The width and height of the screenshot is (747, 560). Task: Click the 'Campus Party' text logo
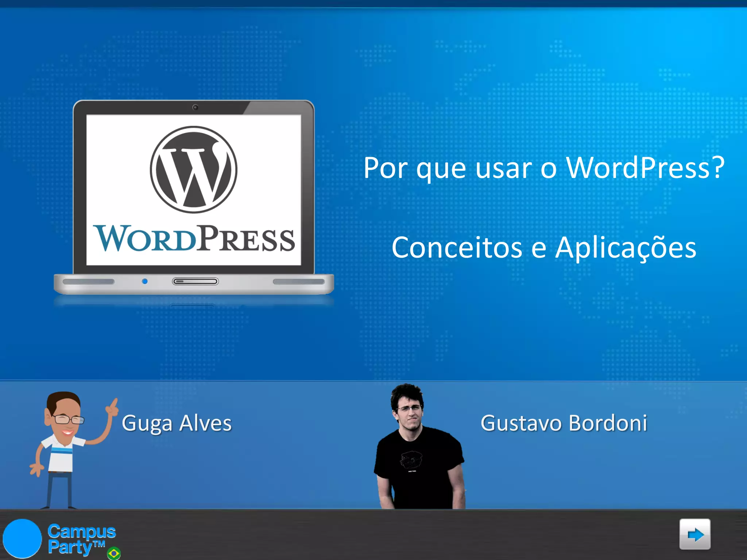coord(81,539)
